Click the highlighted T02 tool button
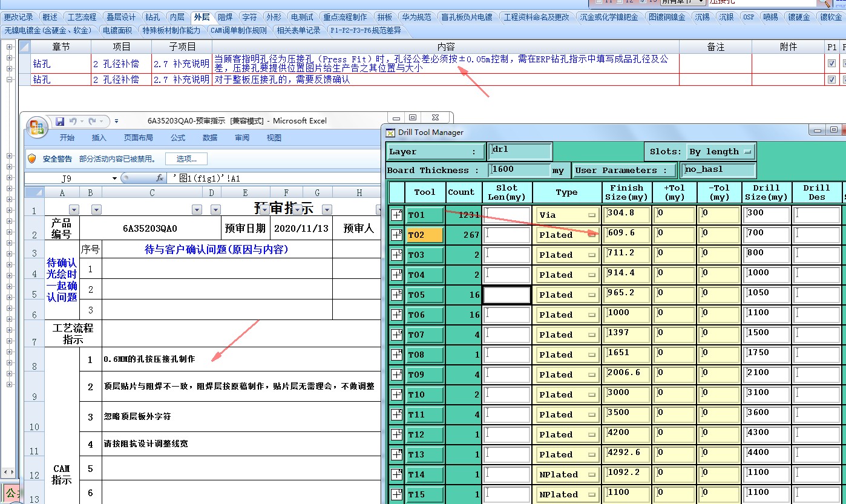The image size is (846, 504). 425,235
